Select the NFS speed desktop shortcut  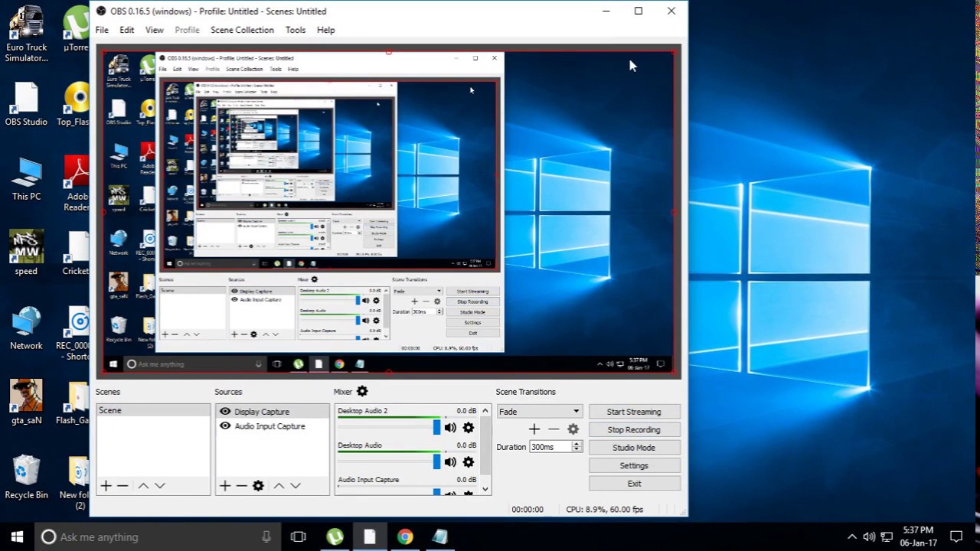26,254
